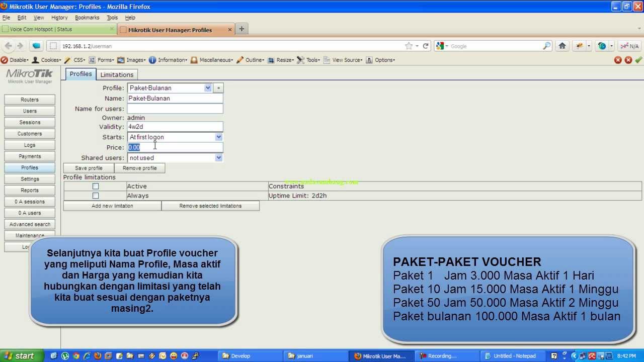Viewport: 644px width, 362px height.
Task: Click the empty Name for users field
Action: (175, 109)
